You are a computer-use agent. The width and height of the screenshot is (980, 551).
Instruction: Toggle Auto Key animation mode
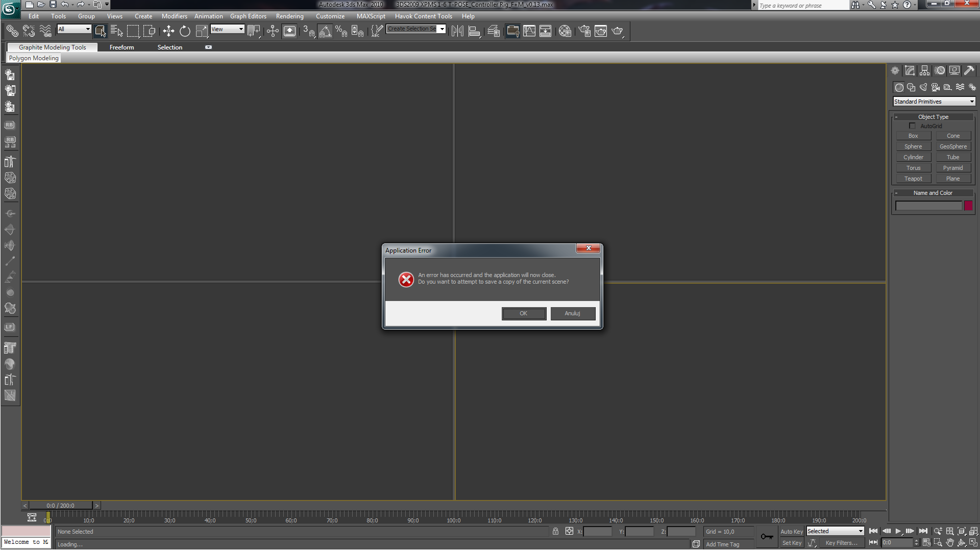791,532
